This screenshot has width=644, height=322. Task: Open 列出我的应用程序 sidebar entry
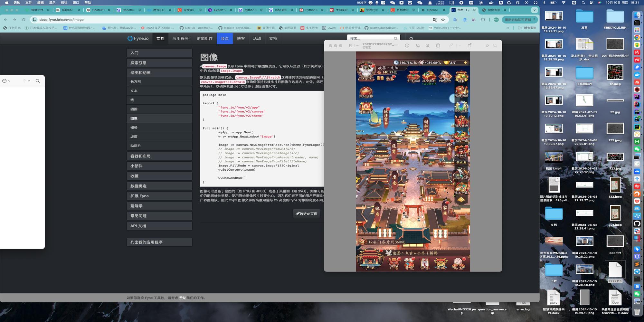(159, 242)
